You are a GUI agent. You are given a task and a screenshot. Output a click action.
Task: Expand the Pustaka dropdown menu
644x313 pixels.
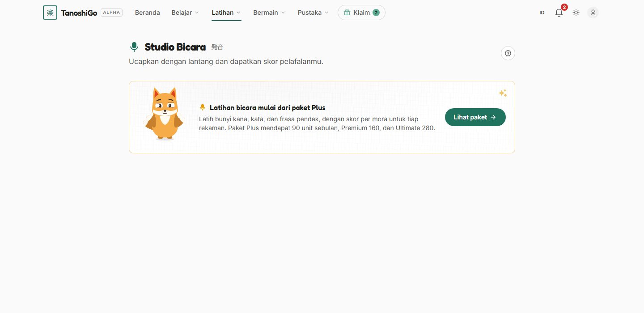[313, 13]
